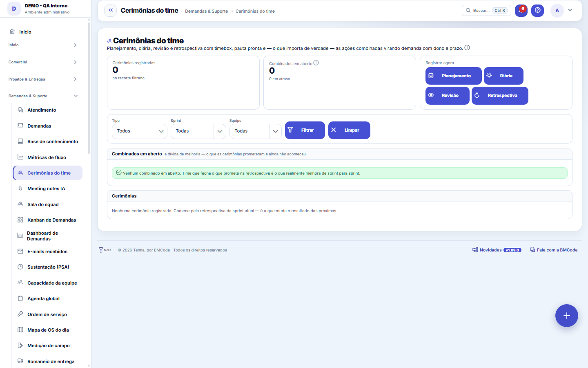
Task: Open the Sprint dropdown
Action: [x=198, y=131]
